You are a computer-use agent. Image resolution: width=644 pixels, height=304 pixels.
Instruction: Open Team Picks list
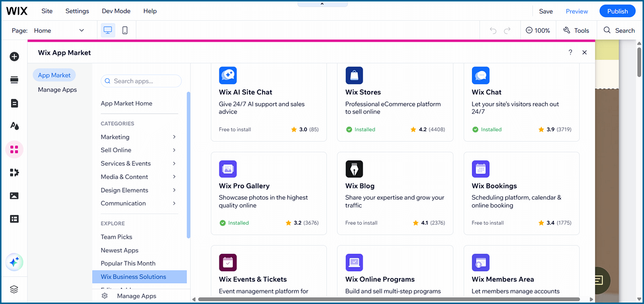pos(116,237)
